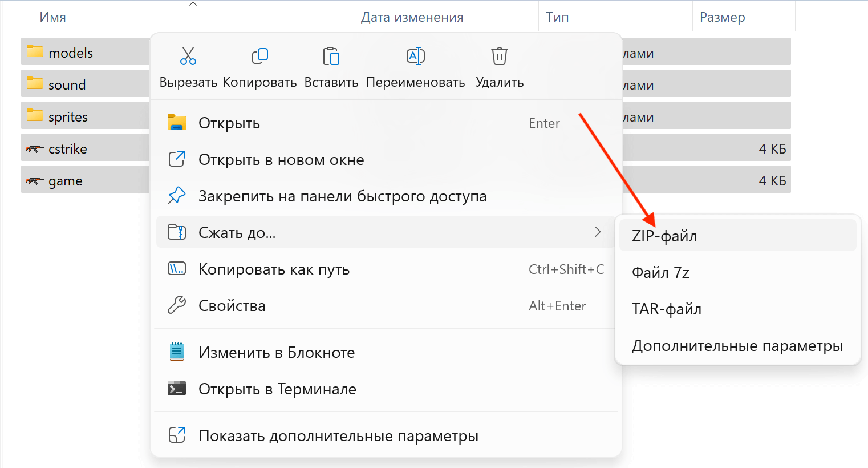The width and height of the screenshot is (868, 468).
Task: Select the Rename (Переименовать) icon
Action: pyautogui.click(x=415, y=55)
